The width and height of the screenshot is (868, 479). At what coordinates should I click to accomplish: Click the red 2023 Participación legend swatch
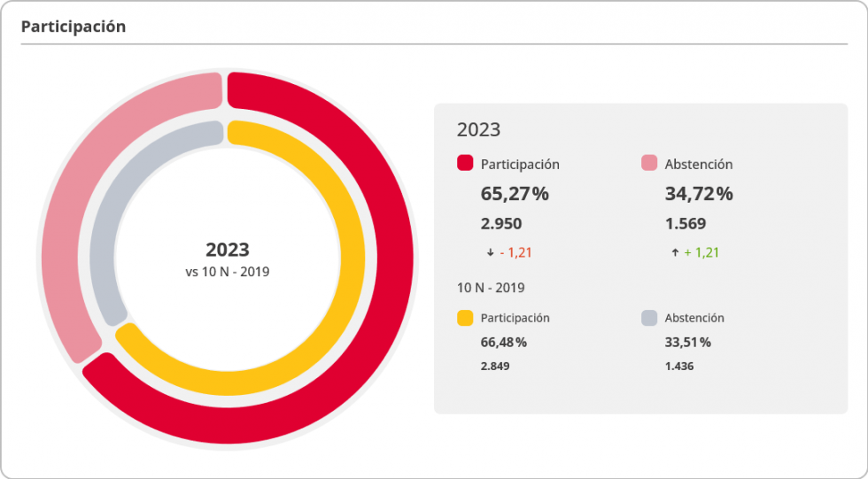click(465, 163)
